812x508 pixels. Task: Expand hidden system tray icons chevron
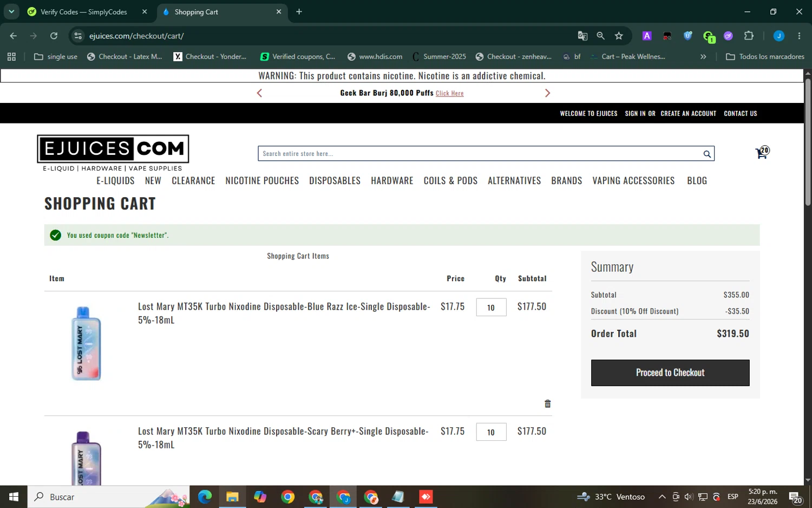click(x=662, y=497)
